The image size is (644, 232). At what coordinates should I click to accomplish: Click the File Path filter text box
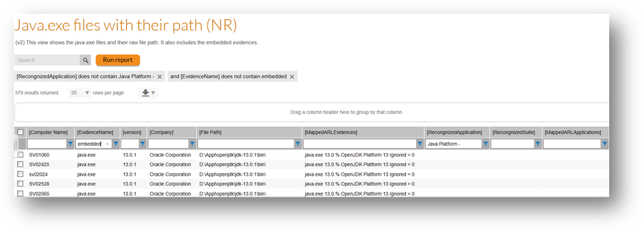coord(246,144)
